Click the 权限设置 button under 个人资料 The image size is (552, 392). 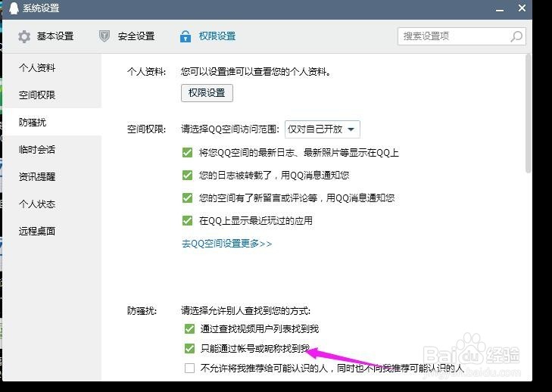pos(207,93)
